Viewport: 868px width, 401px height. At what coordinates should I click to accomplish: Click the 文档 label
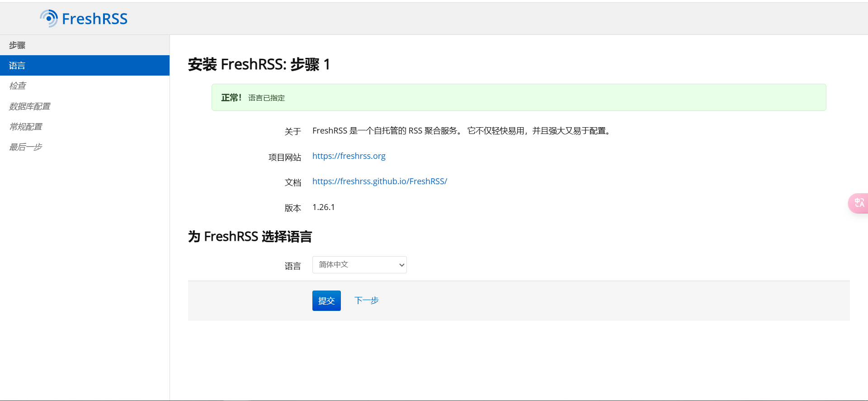[293, 182]
